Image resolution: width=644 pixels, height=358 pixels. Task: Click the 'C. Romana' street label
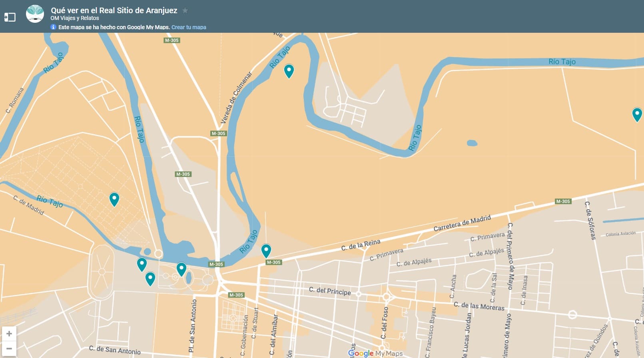click(x=15, y=100)
